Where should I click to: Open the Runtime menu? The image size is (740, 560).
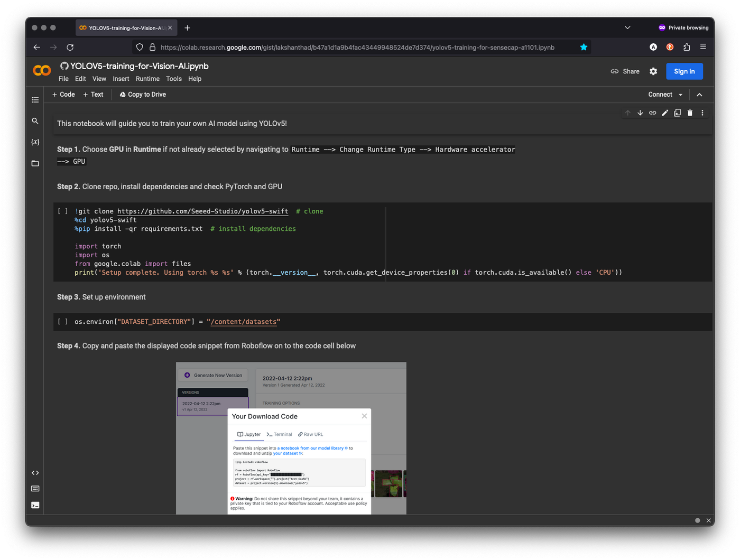147,79
